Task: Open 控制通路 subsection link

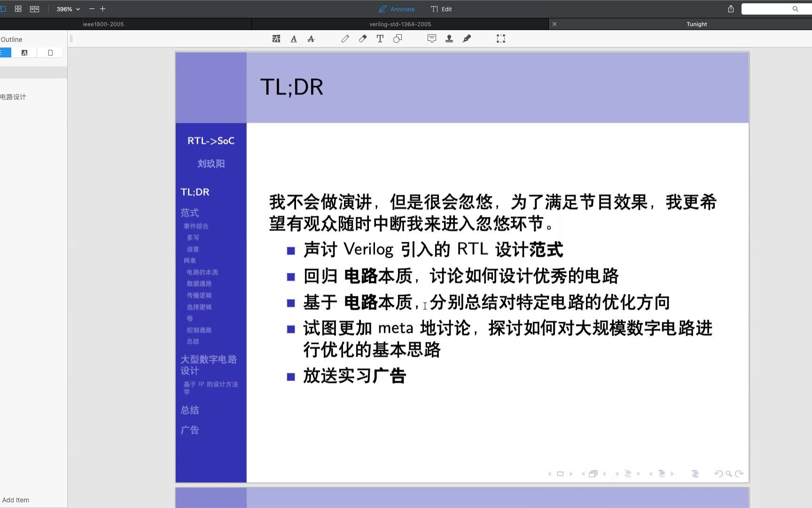Action: point(199,330)
